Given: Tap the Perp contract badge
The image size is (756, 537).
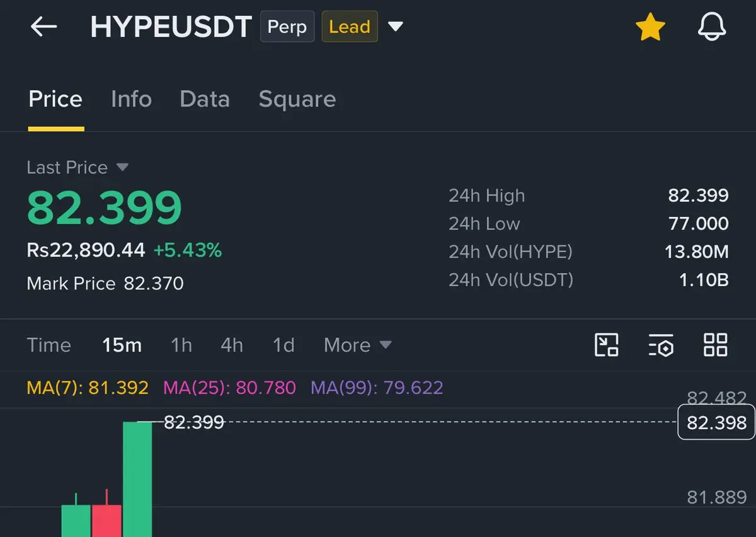Looking at the screenshot, I should (287, 27).
